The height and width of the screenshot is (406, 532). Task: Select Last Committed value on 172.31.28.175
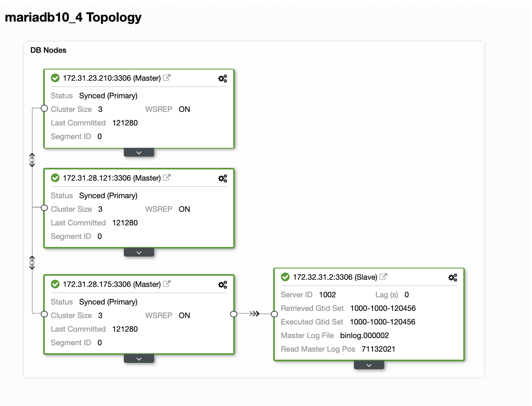pos(125,329)
